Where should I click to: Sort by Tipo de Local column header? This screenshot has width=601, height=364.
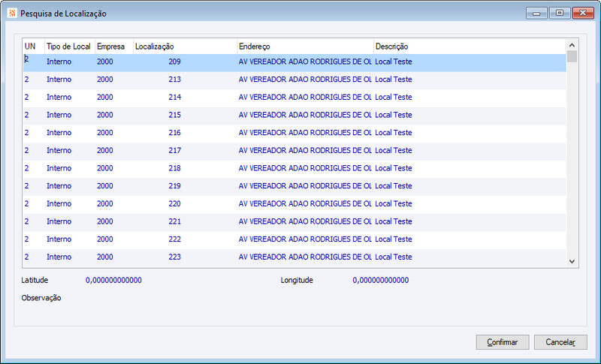69,47
